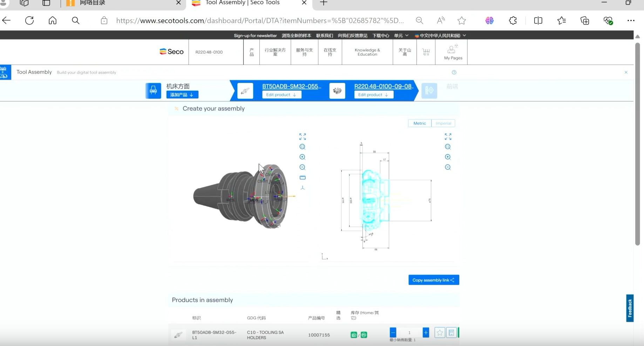Click the Seco logo
Viewport: 644px width, 346px height.
click(x=171, y=52)
